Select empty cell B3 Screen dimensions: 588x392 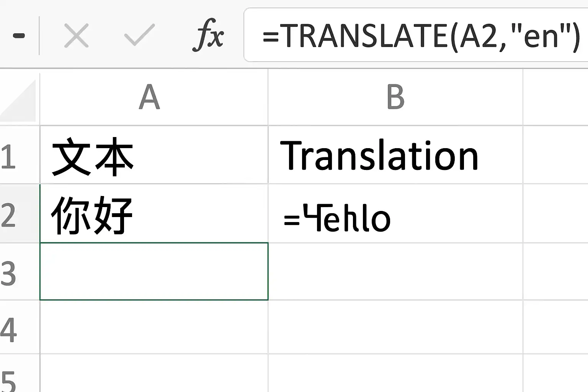click(x=395, y=271)
